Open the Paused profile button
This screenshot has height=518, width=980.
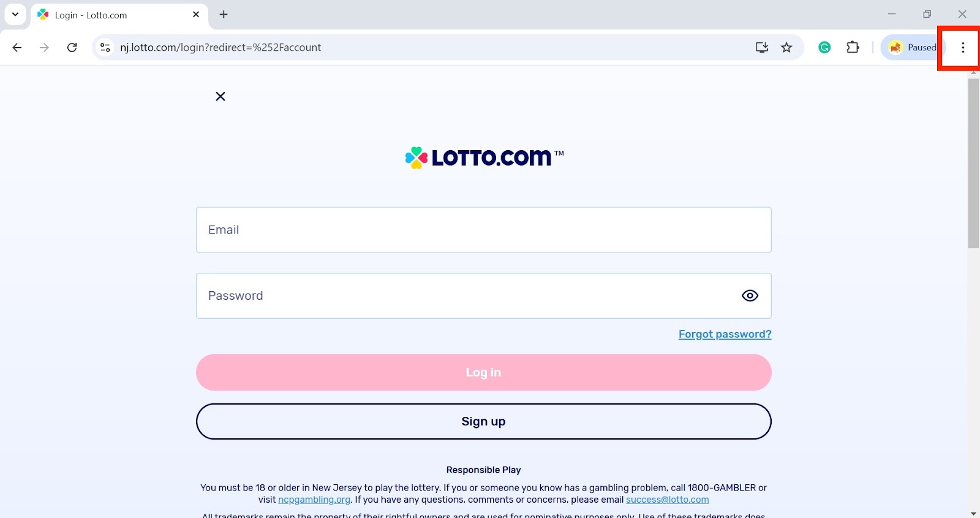(913, 47)
